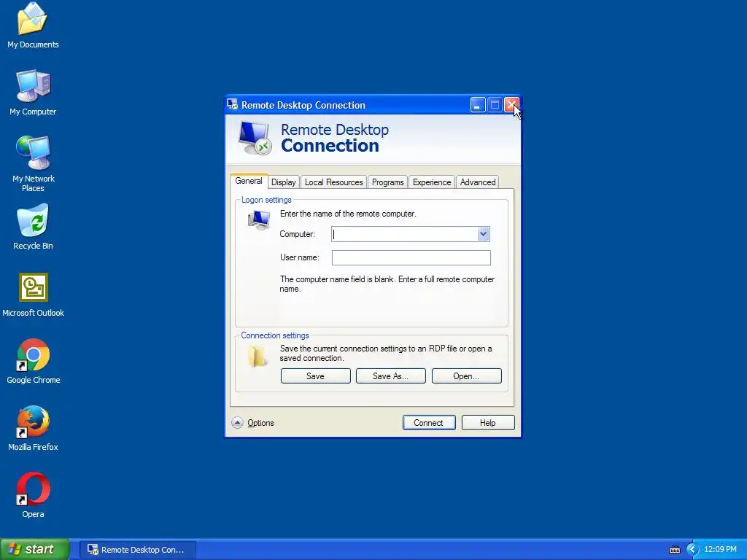Click the Connect button

click(x=429, y=423)
